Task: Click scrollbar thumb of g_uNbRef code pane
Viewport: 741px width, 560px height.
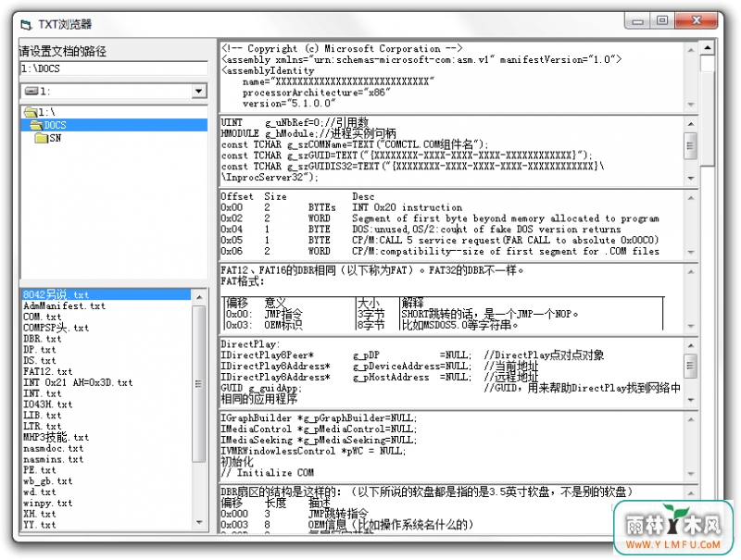Action: pos(691,146)
